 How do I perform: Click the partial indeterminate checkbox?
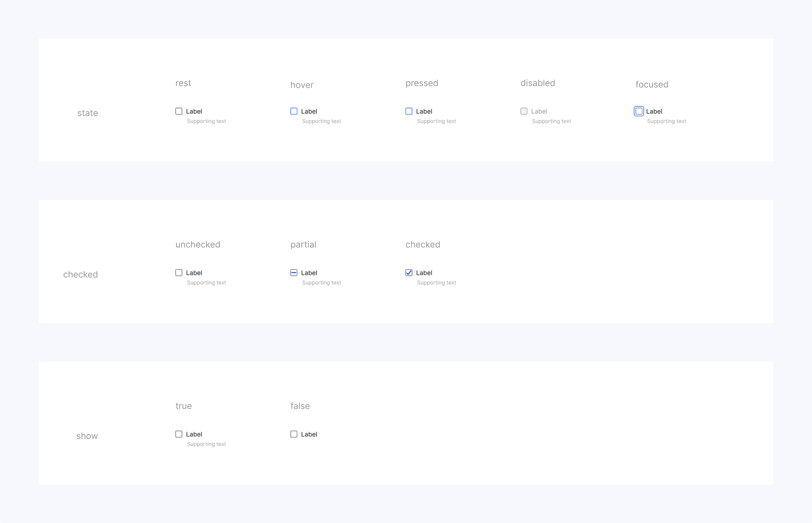click(294, 273)
